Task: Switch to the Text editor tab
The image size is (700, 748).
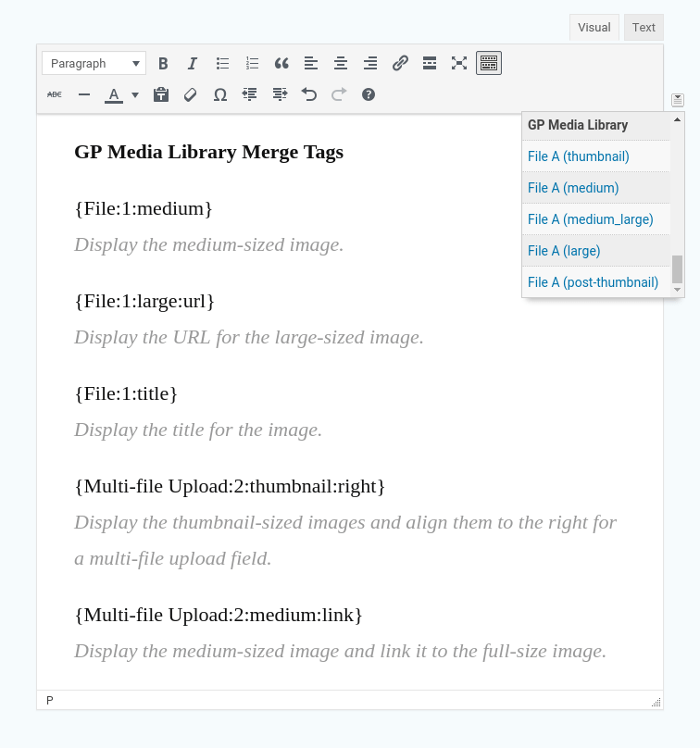Action: (x=644, y=27)
